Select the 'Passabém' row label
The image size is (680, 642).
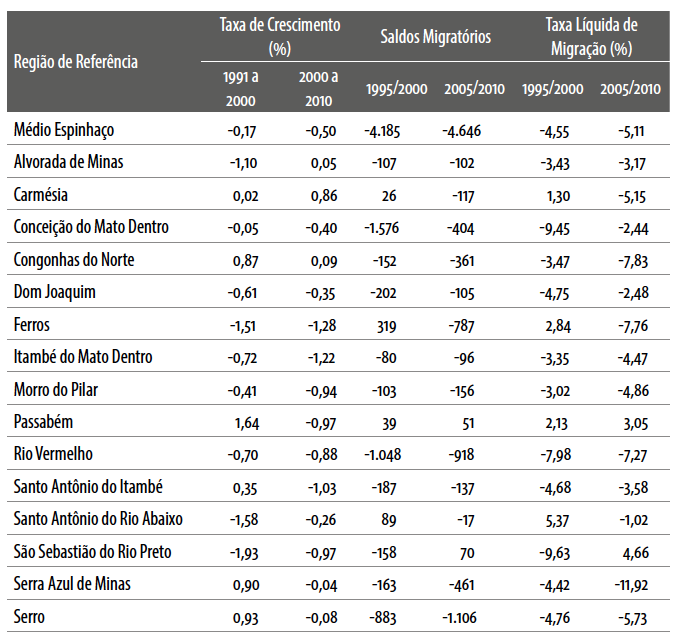[x=45, y=422]
